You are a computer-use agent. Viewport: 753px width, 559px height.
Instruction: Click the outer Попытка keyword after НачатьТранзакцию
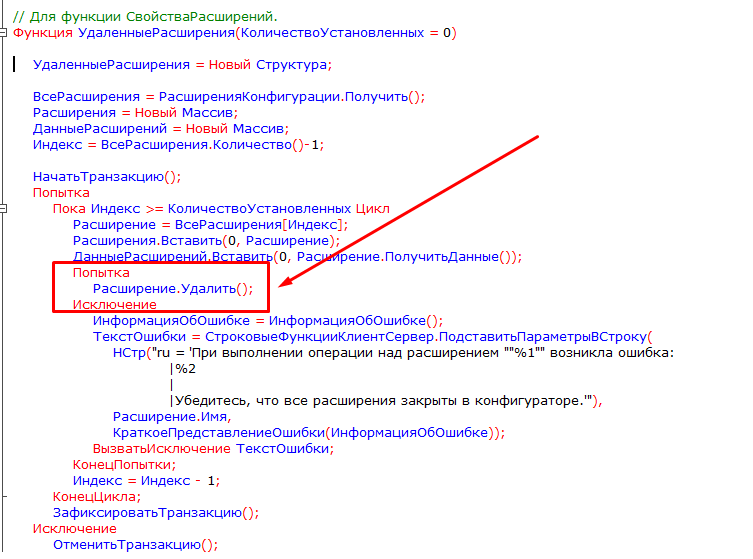pos(61,193)
